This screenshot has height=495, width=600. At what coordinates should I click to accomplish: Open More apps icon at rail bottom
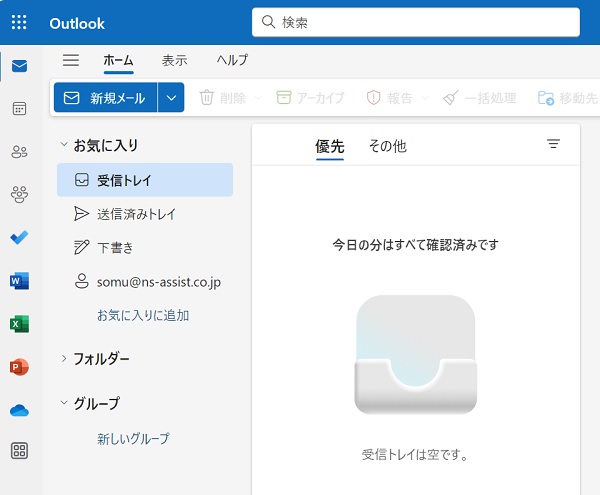click(x=20, y=451)
